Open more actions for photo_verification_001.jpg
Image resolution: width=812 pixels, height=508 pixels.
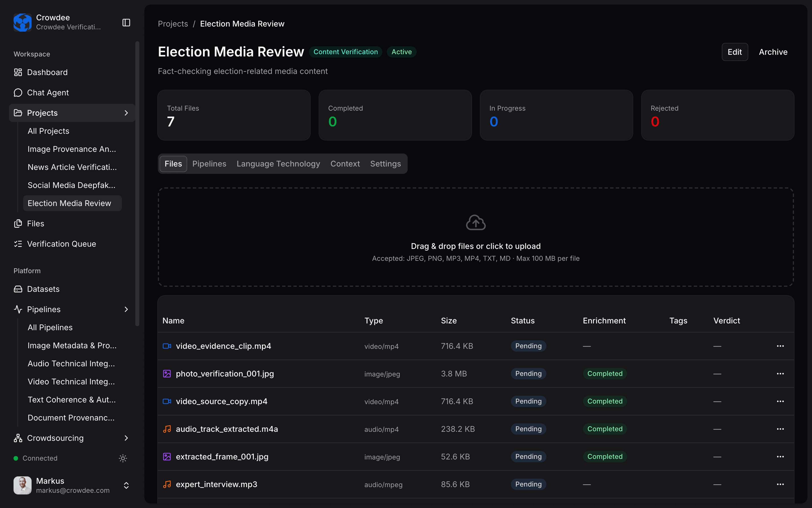tap(780, 374)
